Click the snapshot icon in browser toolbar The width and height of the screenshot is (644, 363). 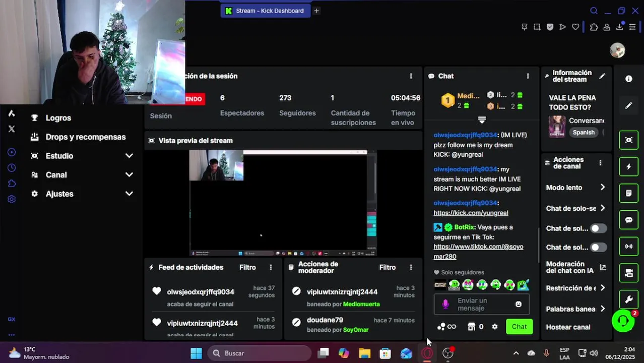tap(537, 27)
